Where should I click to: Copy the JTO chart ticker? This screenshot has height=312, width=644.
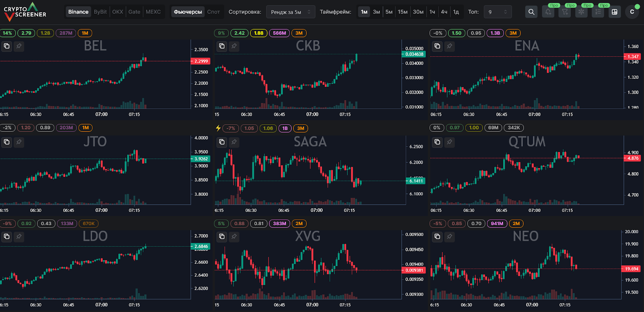click(x=7, y=142)
